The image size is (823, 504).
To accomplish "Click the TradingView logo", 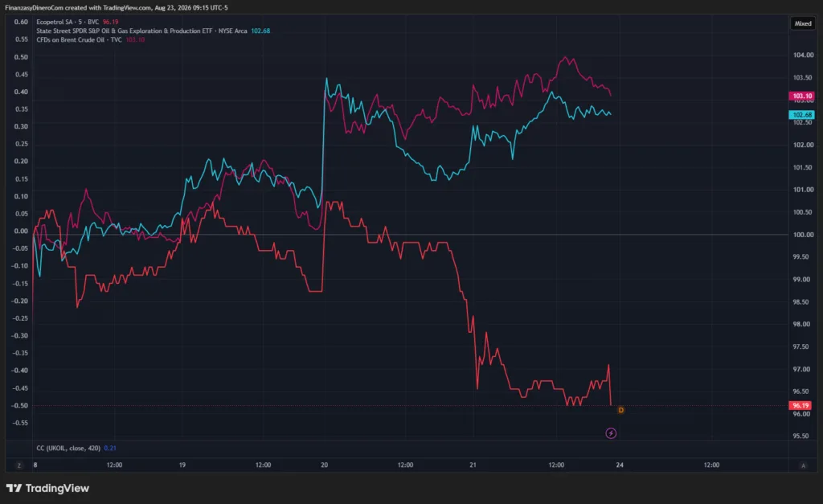I will pyautogui.click(x=47, y=488).
